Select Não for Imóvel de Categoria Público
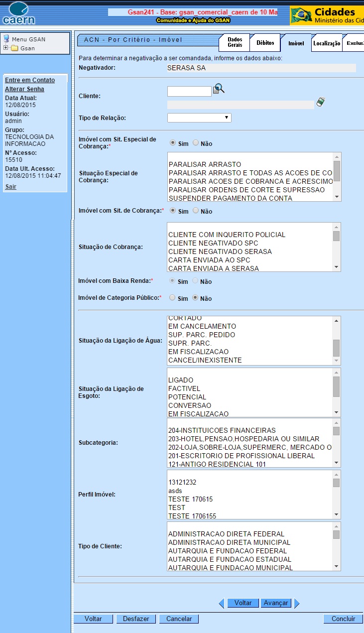This screenshot has width=364, height=633. [x=196, y=298]
